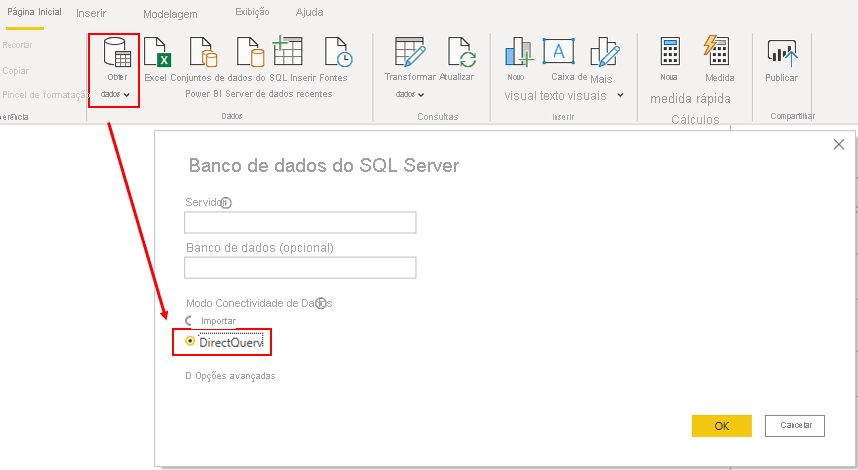This screenshot has width=858, height=470.
Task: Click the Cancelar button
Action: click(x=795, y=426)
